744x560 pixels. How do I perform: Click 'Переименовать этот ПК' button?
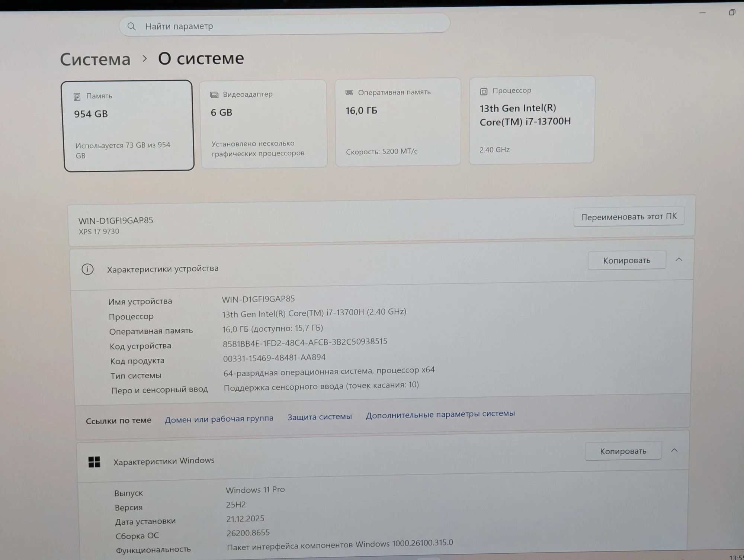coord(629,217)
